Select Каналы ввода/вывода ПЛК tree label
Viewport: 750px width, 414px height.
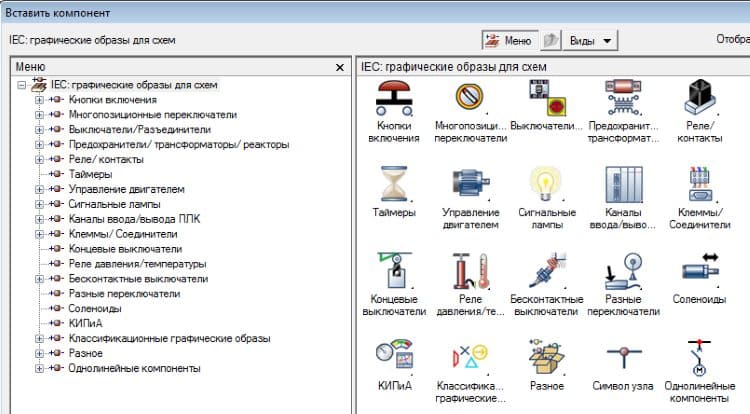pyautogui.click(x=134, y=219)
